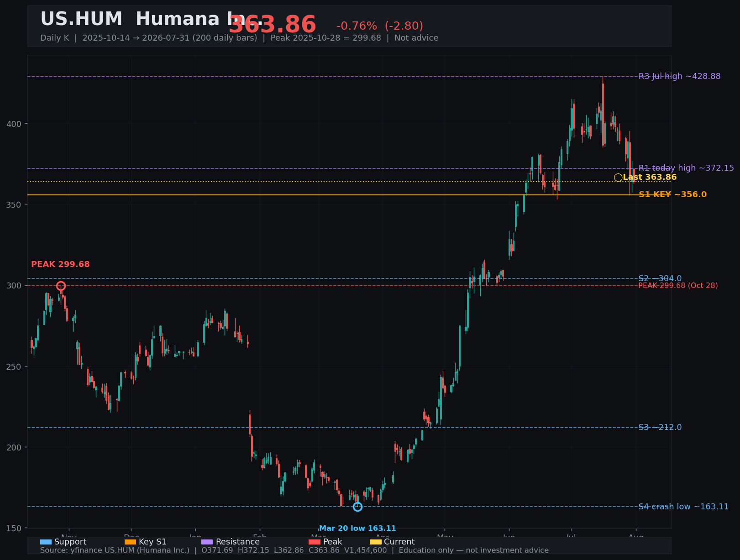Click the yfinance source footer line

point(294,550)
